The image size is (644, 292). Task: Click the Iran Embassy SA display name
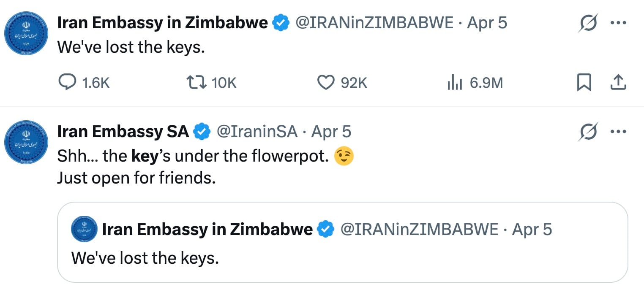click(123, 132)
